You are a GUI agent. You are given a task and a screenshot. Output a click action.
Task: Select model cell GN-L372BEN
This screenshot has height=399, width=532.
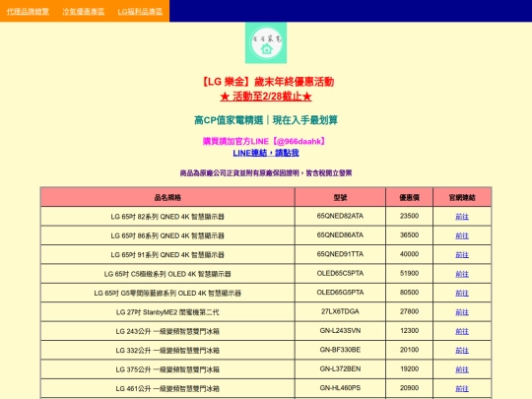(x=340, y=368)
